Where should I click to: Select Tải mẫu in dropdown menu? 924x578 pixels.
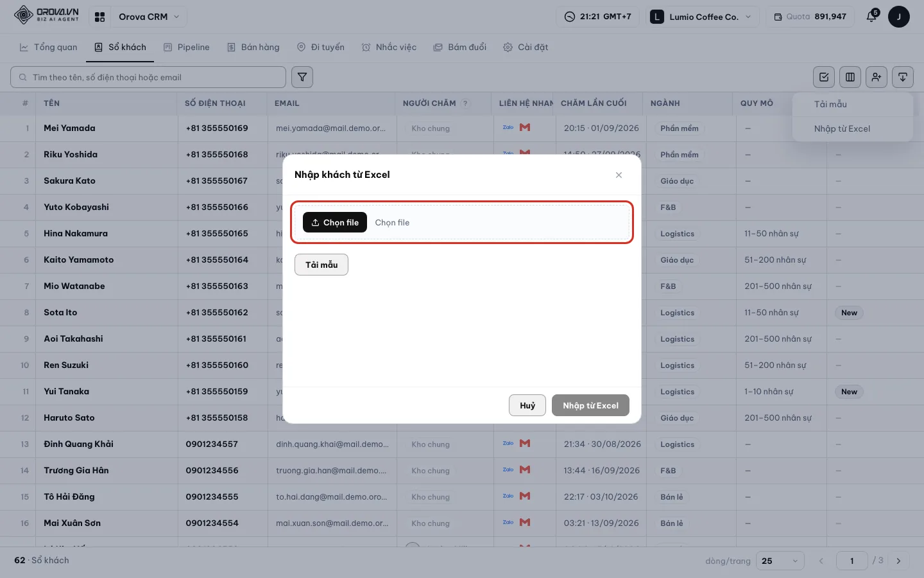(x=853, y=104)
